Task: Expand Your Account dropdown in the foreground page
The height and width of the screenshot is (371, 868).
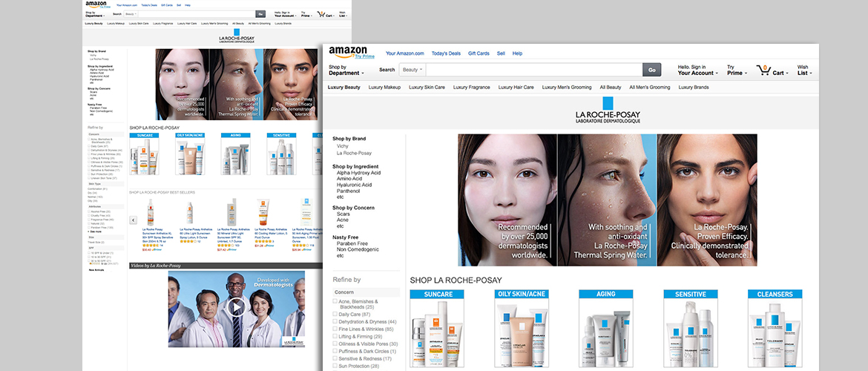Action: click(x=697, y=73)
